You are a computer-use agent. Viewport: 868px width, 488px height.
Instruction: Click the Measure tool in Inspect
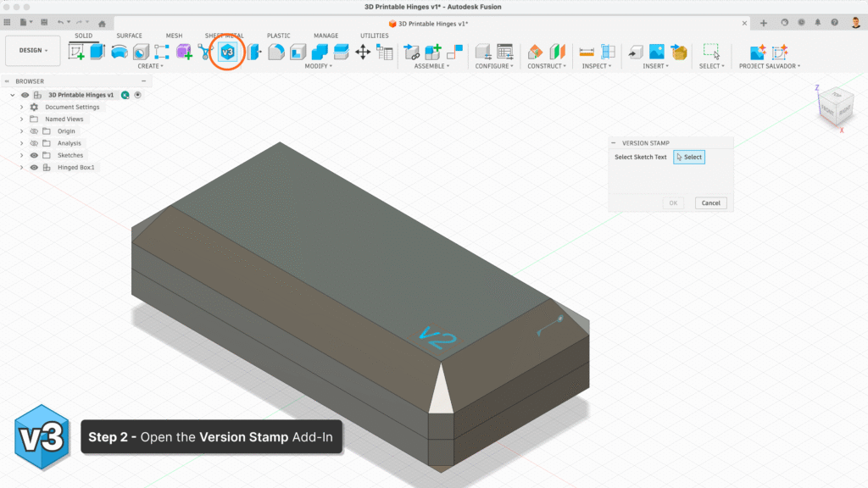(587, 52)
